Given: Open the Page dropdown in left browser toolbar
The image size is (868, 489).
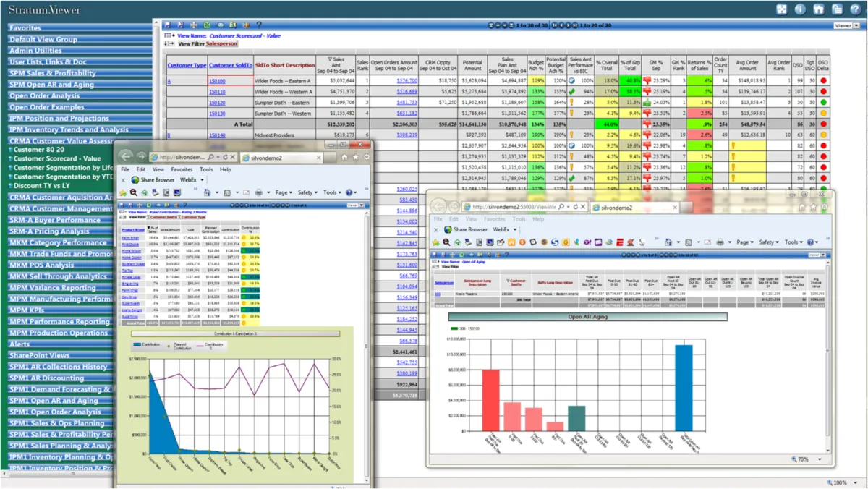Looking at the screenshot, I should coord(284,192).
